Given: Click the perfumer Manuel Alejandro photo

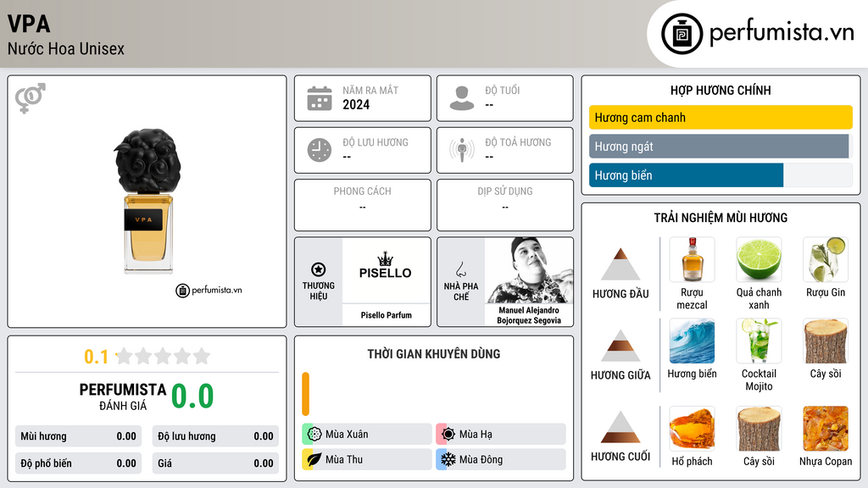Looking at the screenshot, I should coord(529,270).
